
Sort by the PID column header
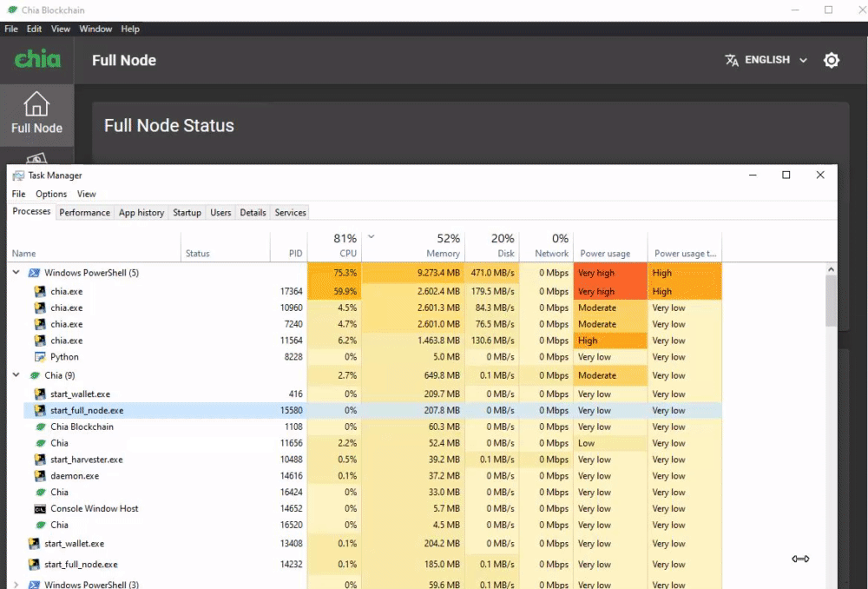click(x=288, y=246)
